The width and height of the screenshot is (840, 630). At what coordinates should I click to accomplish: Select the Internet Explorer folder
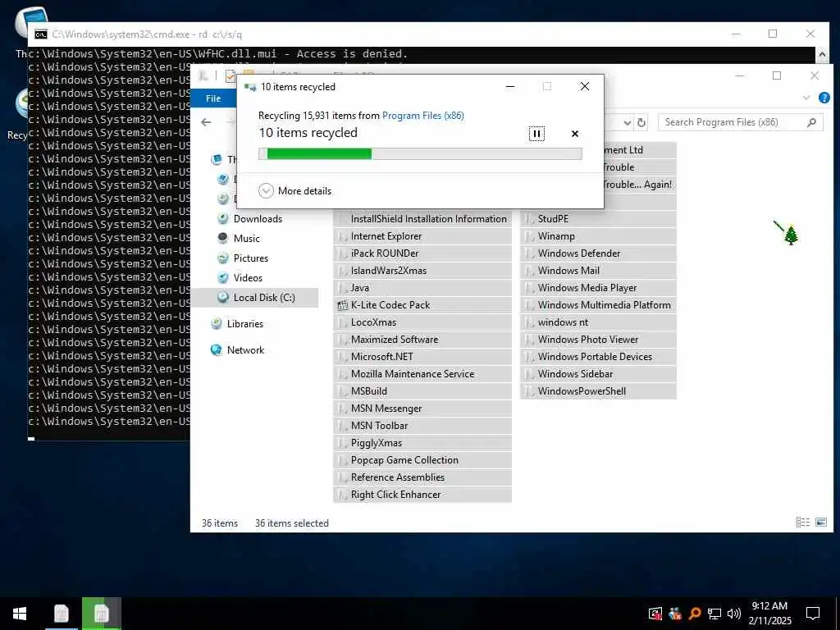tap(422, 235)
